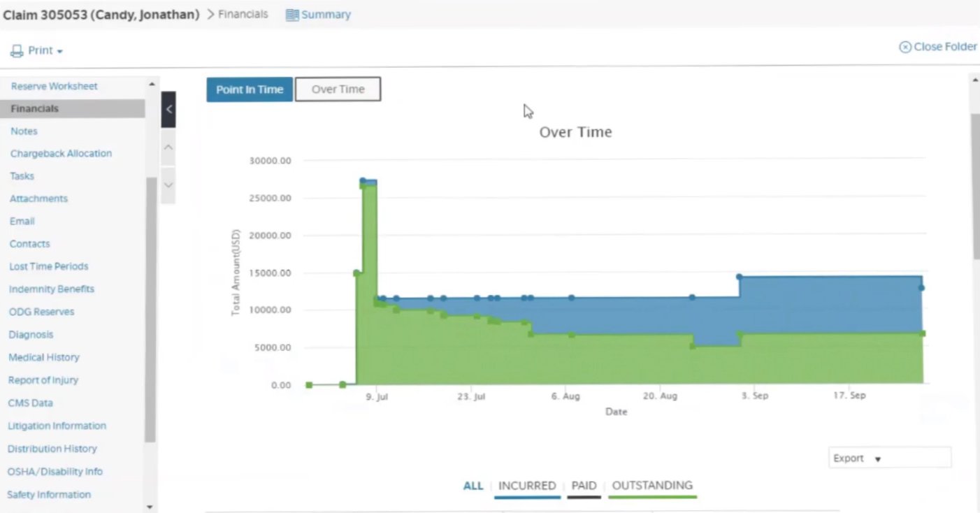Image resolution: width=980 pixels, height=513 pixels.
Task: Switch to Point In Time view
Action: tap(250, 89)
